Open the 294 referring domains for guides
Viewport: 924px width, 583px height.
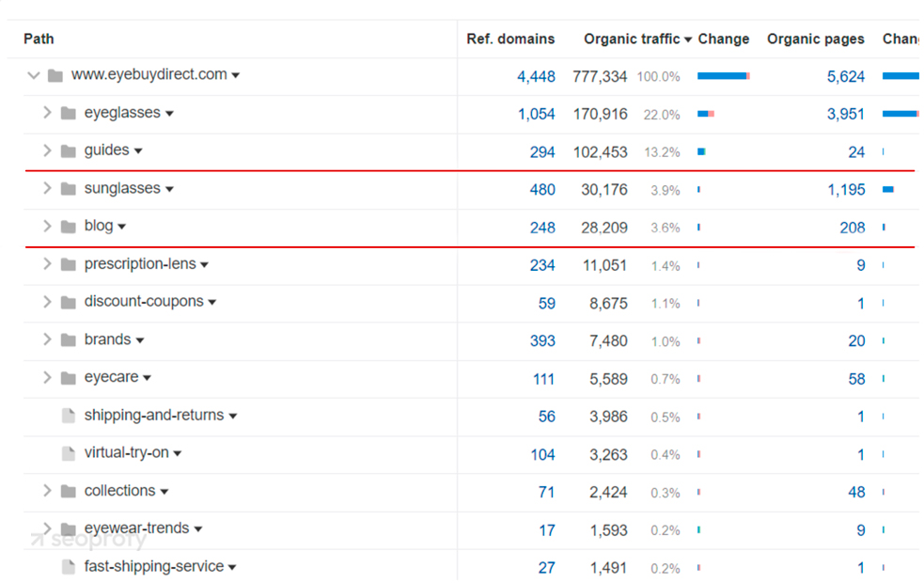(x=542, y=152)
